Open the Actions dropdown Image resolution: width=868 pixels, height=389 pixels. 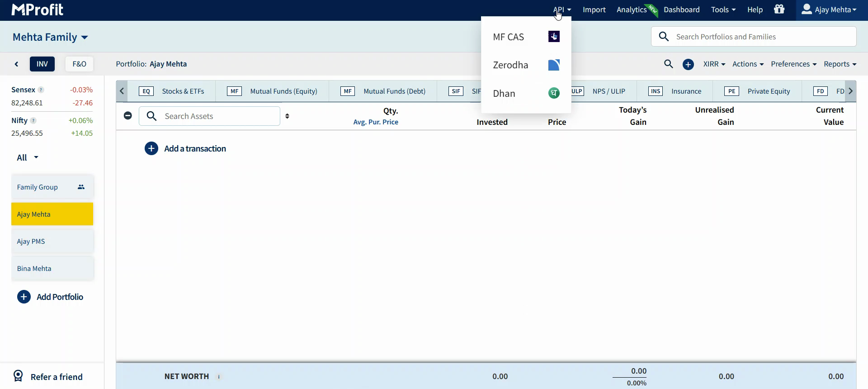[748, 64]
